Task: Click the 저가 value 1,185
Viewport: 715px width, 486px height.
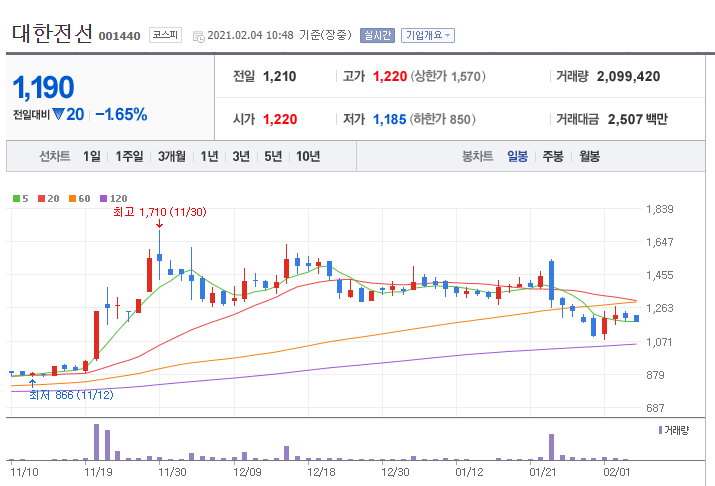Action: [x=389, y=119]
